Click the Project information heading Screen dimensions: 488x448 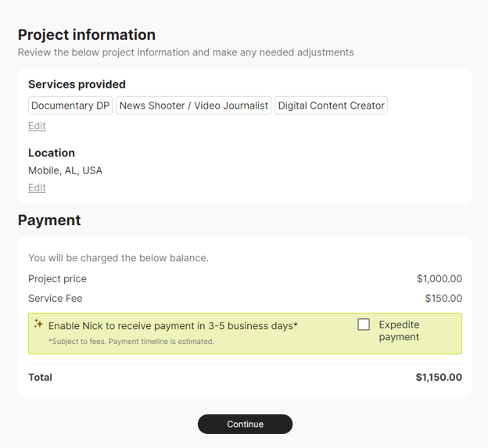click(x=87, y=34)
